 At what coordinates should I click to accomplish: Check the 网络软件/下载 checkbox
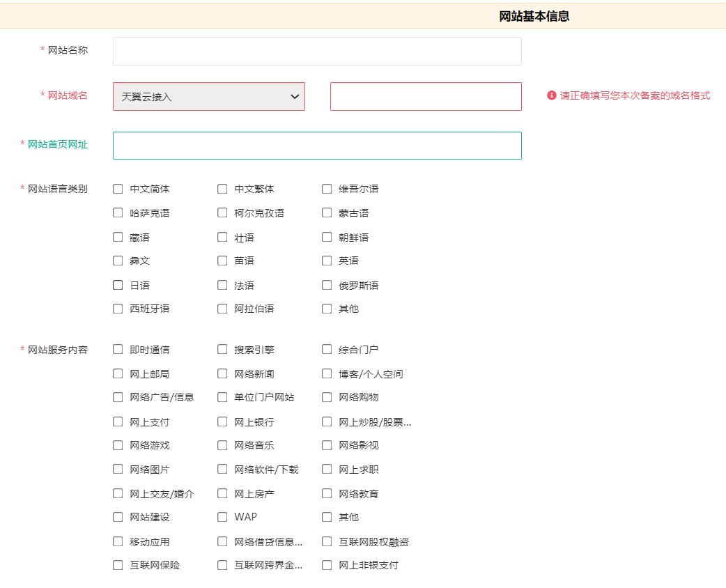222,470
